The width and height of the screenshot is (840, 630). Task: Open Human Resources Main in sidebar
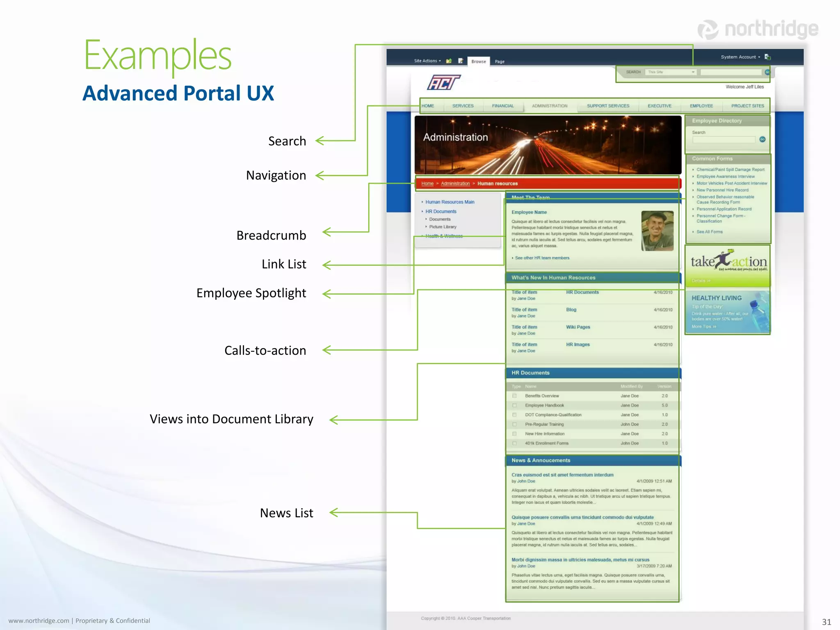pos(450,202)
